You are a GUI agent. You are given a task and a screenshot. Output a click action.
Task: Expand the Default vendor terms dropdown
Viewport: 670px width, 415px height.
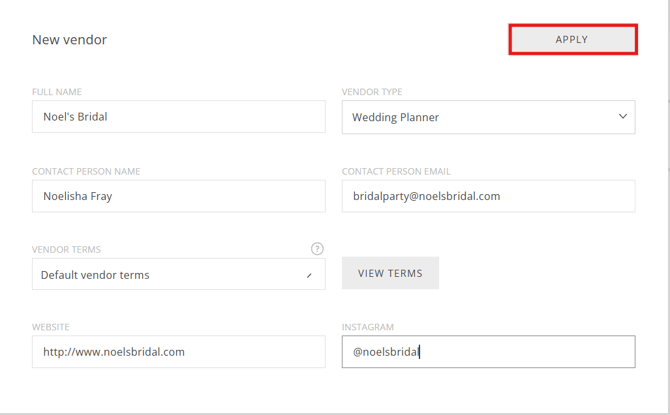coord(178,275)
